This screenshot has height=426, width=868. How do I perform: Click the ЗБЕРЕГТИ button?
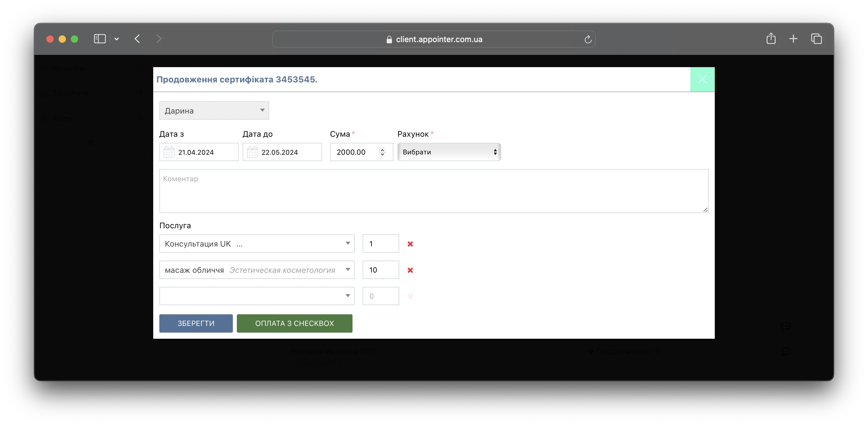tap(196, 323)
